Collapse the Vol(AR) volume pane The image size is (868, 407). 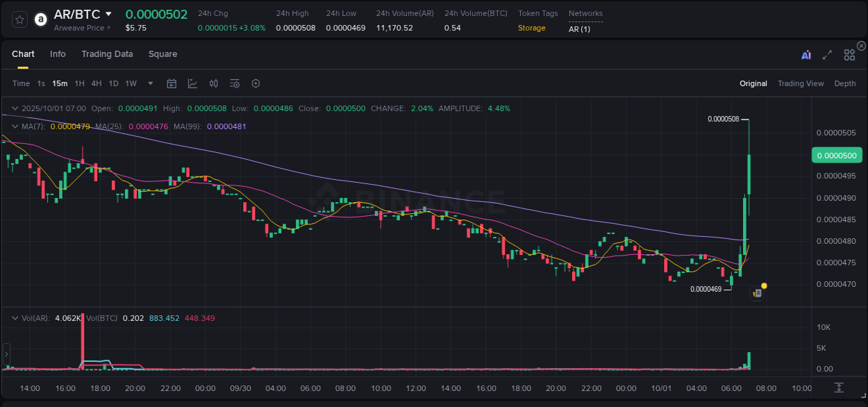(14, 317)
